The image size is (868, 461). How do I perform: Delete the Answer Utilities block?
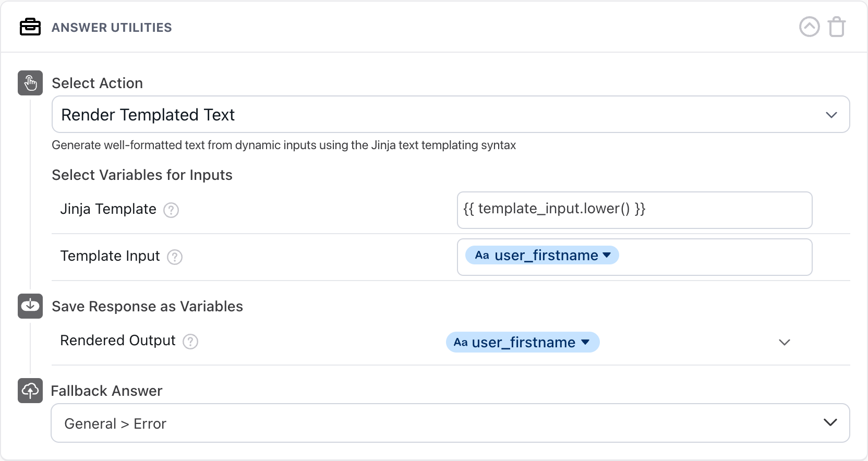[837, 27]
